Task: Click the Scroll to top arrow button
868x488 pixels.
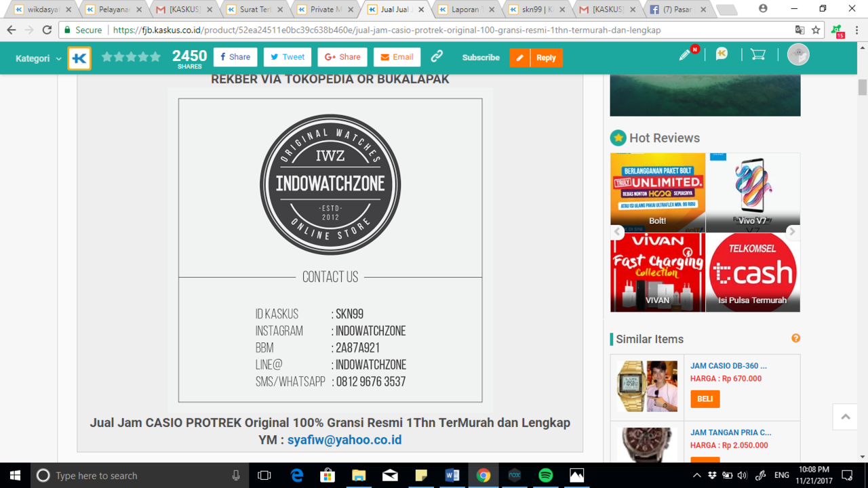Action: point(846,417)
